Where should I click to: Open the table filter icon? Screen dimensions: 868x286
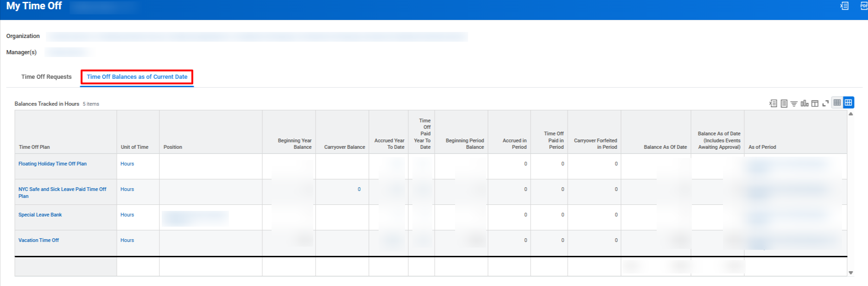point(794,103)
